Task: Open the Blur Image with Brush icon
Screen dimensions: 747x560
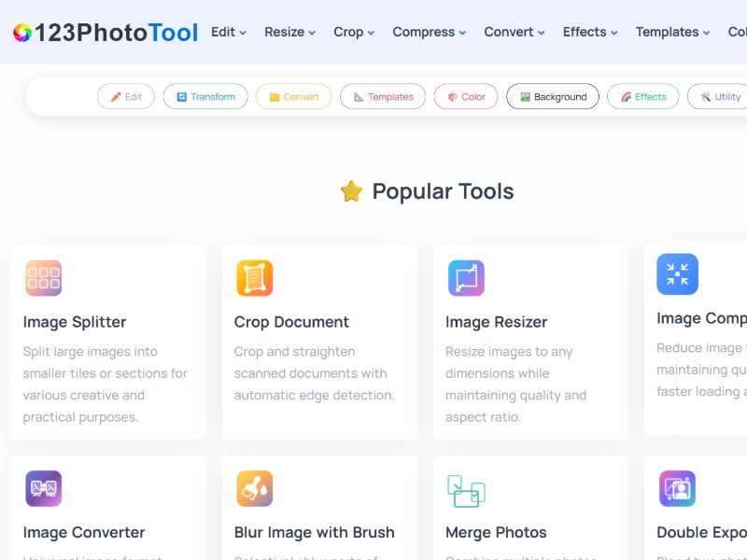Action: point(254,488)
